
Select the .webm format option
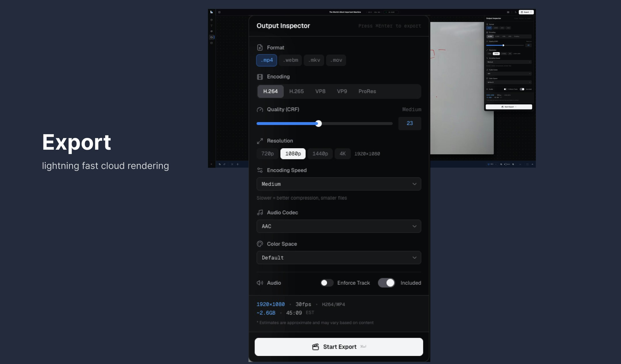pos(290,60)
